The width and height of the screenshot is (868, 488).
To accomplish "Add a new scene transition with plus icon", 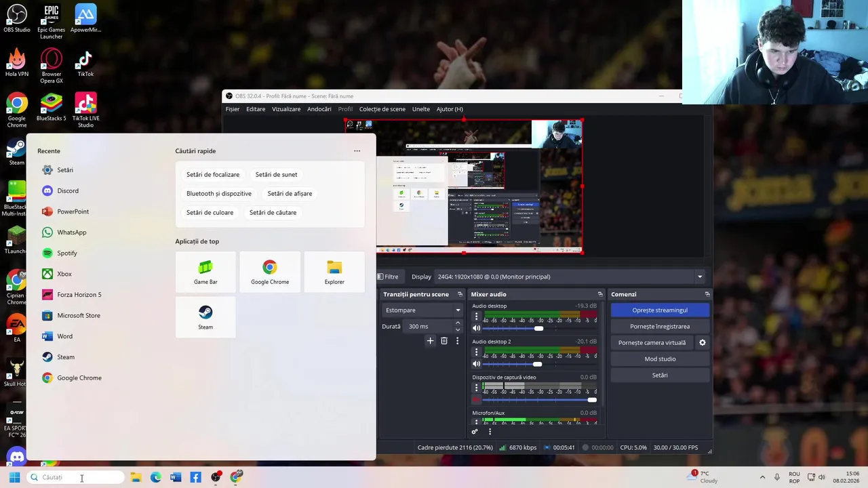I will pyautogui.click(x=430, y=341).
